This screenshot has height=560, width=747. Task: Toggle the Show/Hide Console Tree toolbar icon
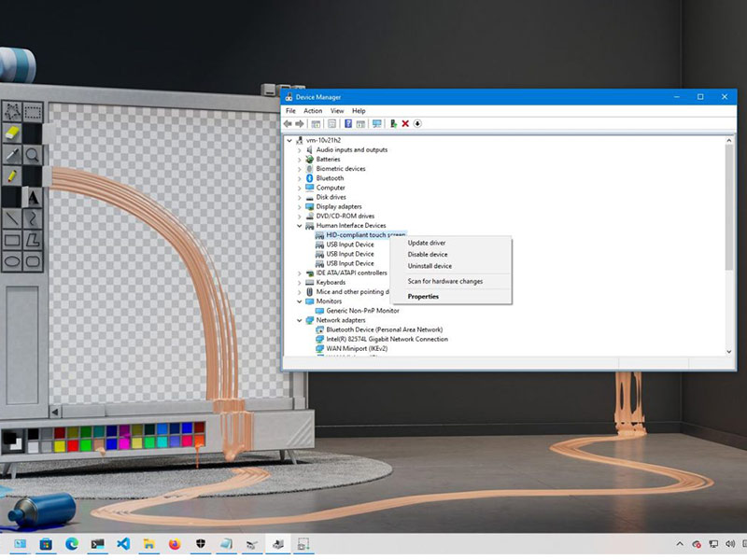point(316,124)
